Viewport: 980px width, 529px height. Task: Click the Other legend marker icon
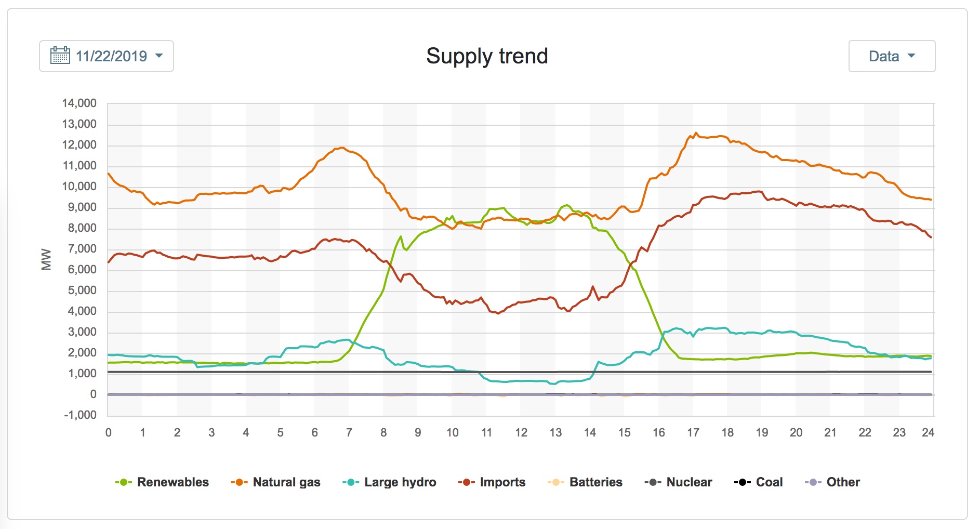[813, 482]
